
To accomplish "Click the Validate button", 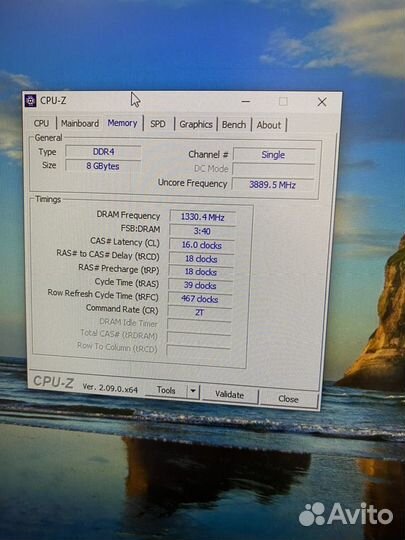I will coord(229,395).
